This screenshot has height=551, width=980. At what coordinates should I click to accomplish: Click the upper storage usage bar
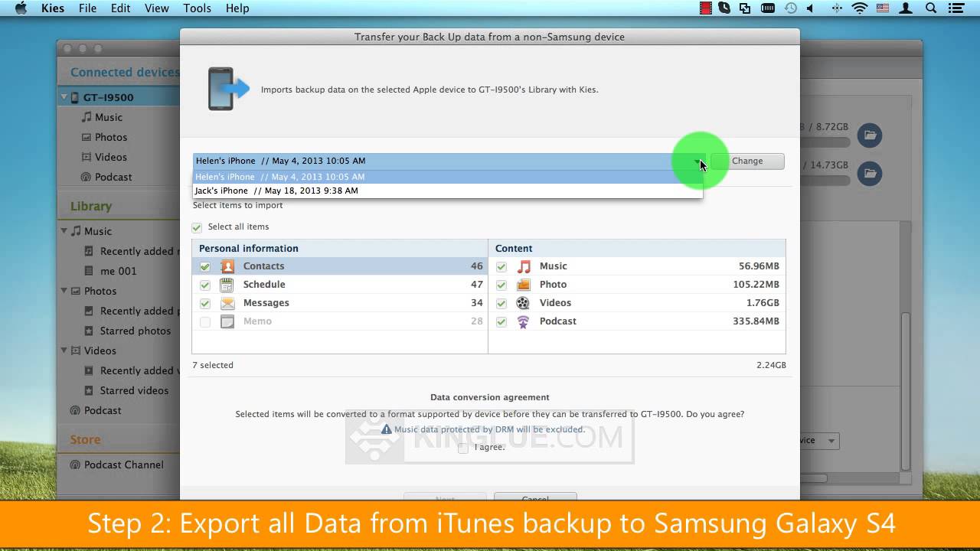click(x=825, y=142)
